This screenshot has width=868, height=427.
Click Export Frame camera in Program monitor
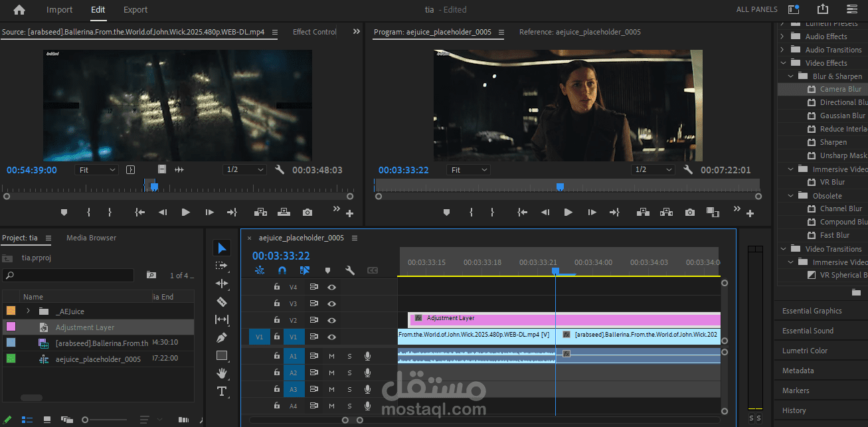690,213
